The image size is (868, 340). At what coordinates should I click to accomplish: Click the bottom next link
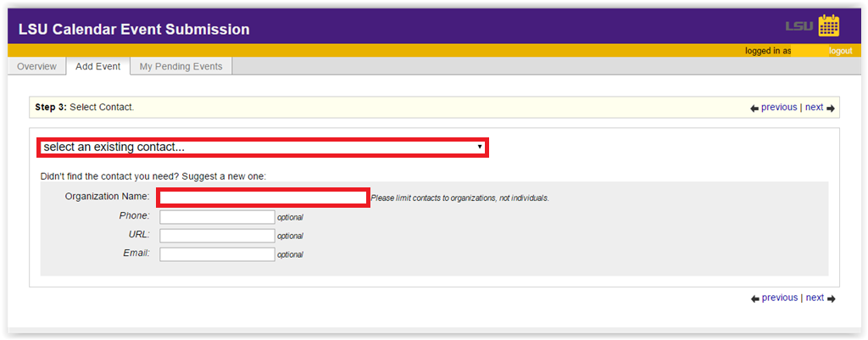click(815, 298)
